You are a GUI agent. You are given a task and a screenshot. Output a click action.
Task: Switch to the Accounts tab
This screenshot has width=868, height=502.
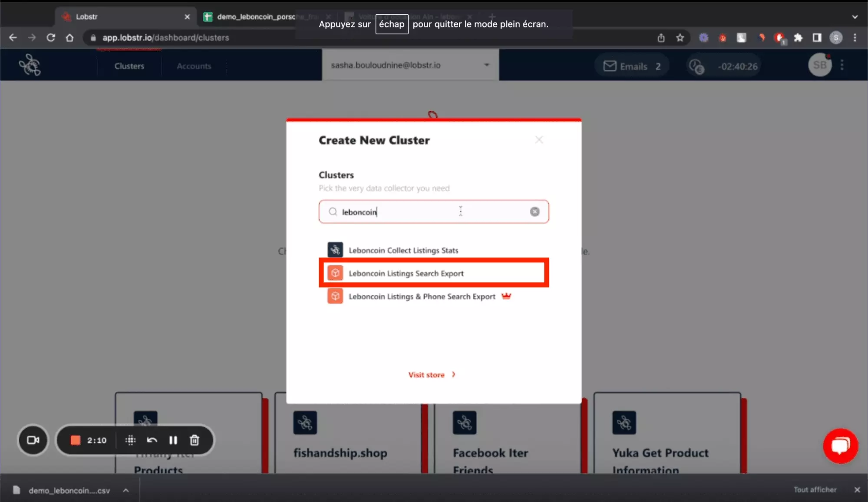point(194,66)
